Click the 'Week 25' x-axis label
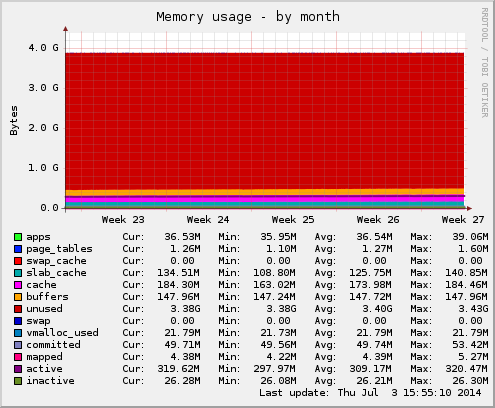This screenshot has width=495, height=408. click(x=293, y=220)
